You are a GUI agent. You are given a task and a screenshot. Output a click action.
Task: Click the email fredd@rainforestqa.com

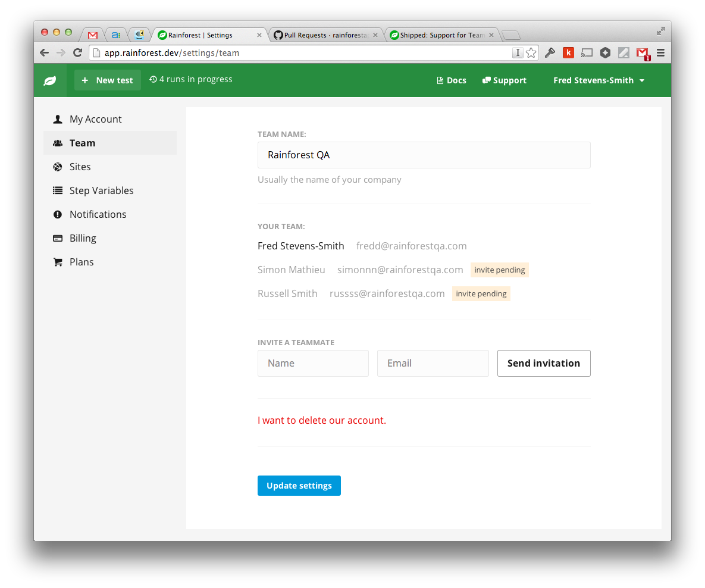tap(412, 246)
